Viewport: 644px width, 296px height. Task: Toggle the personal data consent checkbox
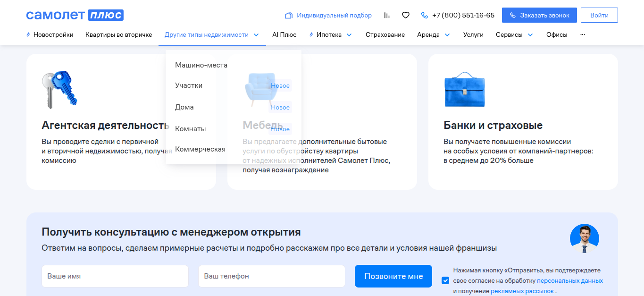pyautogui.click(x=445, y=280)
